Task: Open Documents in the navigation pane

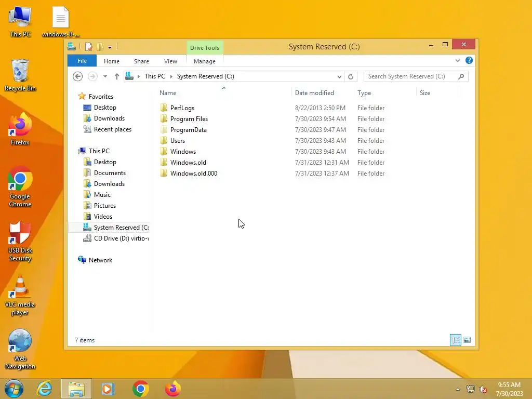Action: pyautogui.click(x=110, y=172)
